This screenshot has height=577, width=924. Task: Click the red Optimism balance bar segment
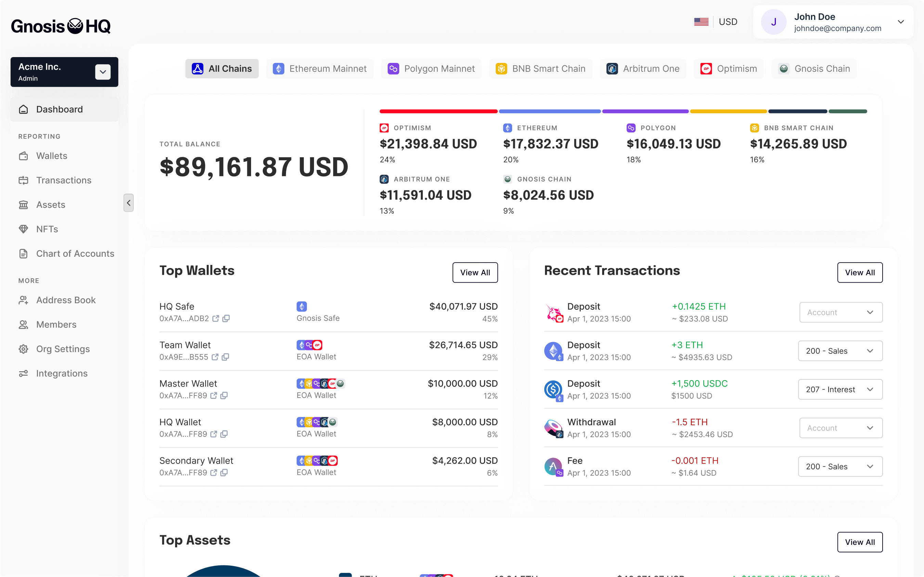[x=438, y=111]
